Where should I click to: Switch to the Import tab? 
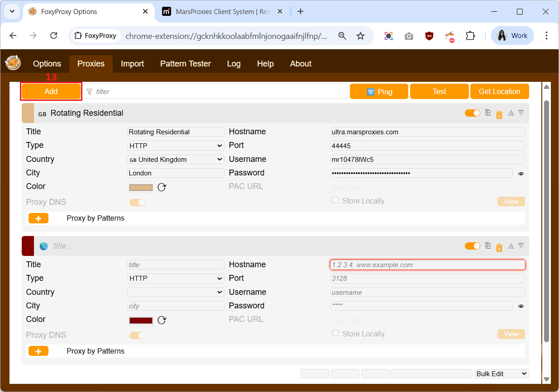point(132,64)
